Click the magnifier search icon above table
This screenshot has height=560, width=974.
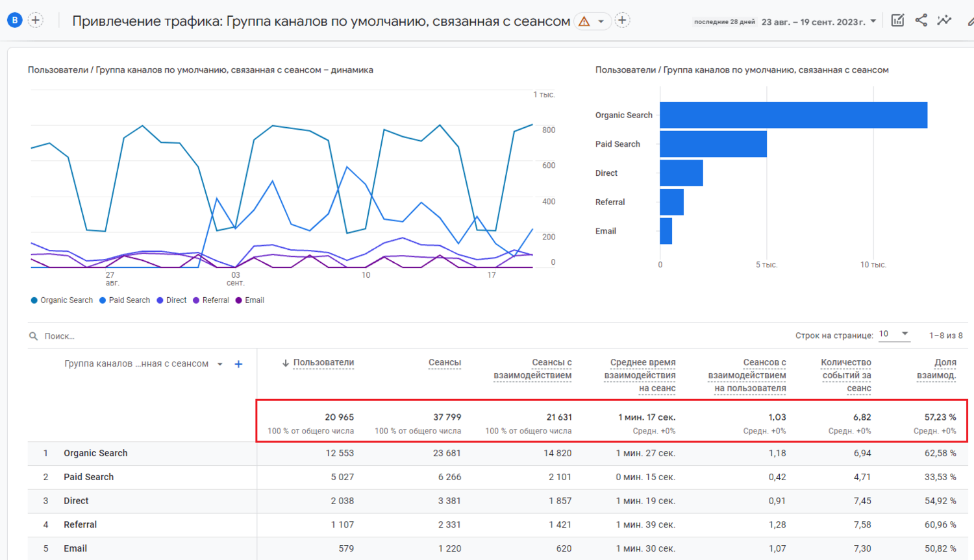coord(33,336)
